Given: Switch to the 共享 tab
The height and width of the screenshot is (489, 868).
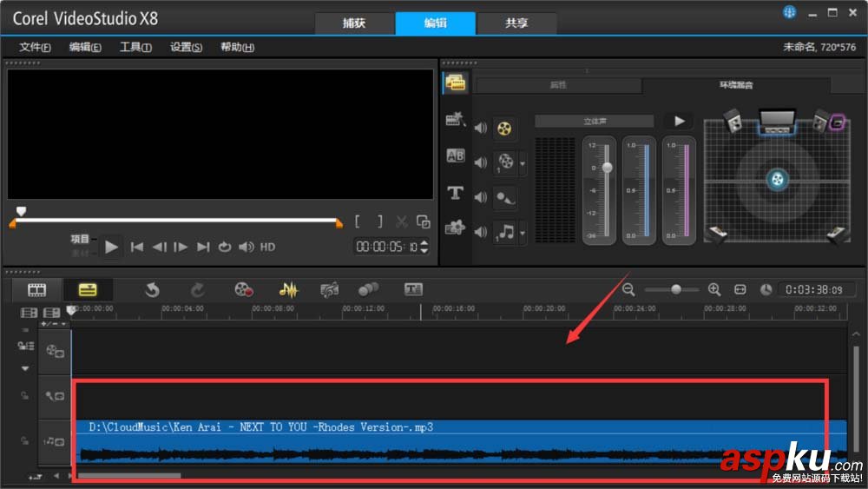Looking at the screenshot, I should 516,23.
